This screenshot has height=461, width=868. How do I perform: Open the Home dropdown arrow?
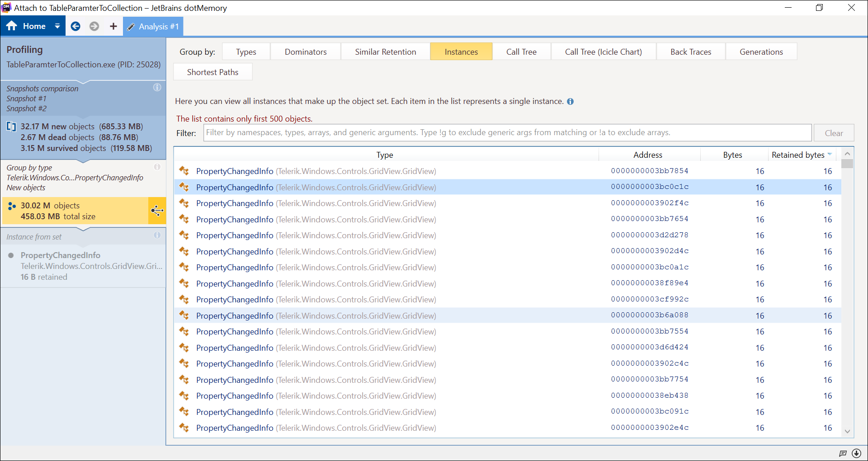pyautogui.click(x=57, y=26)
